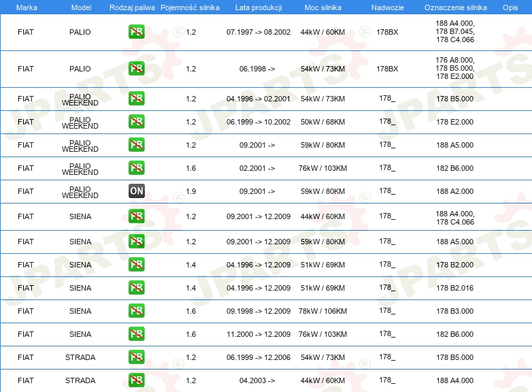Select 188 A5.000 in the SIENA row
532x392 pixels.
tap(454, 242)
